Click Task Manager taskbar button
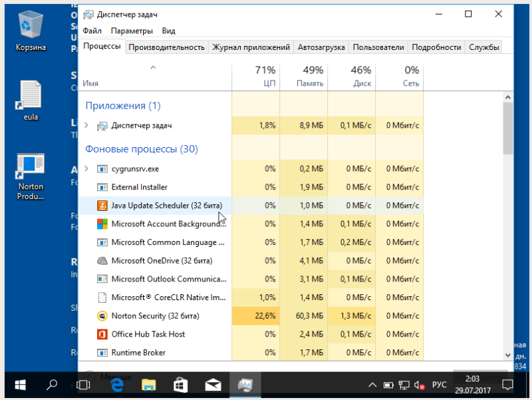The height and width of the screenshot is (400, 532). pyautogui.click(x=245, y=385)
